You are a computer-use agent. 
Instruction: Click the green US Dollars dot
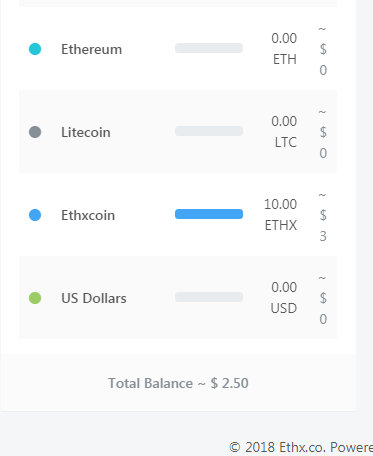tap(35, 298)
